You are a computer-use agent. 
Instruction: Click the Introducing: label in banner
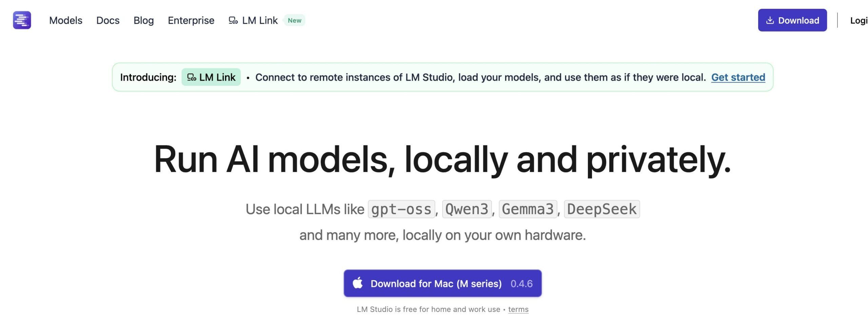[x=148, y=77]
